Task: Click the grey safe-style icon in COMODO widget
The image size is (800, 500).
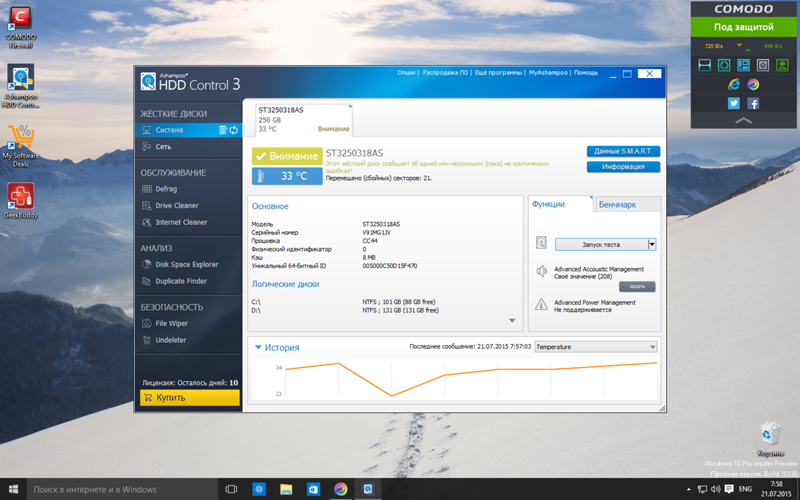Action: 763,65
